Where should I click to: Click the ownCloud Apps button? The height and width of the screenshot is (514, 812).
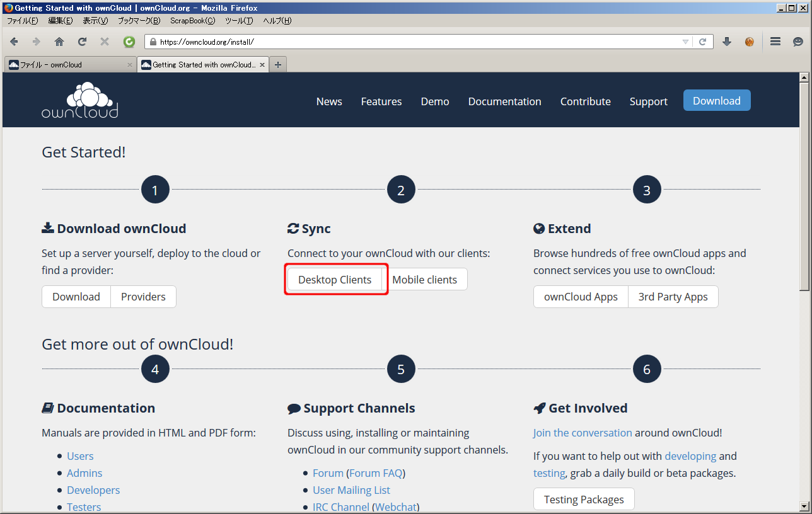[581, 297]
